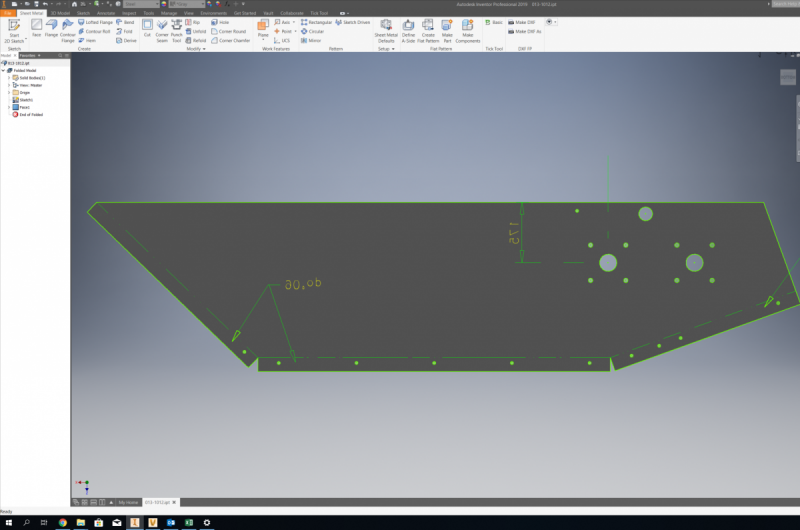
Task: Switch to the Manage tab
Action: (169, 13)
